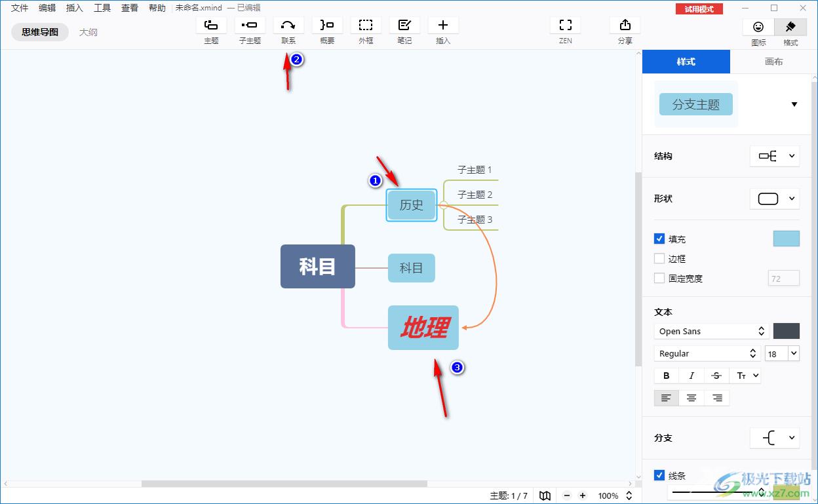818x504 pixels.
Task: Center align the text
Action: (x=691, y=398)
